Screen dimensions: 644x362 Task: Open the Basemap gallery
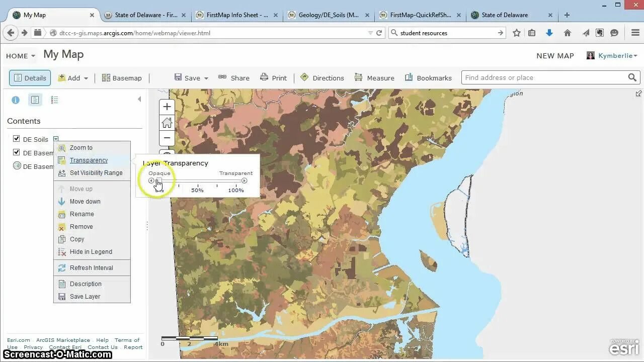tap(122, 78)
